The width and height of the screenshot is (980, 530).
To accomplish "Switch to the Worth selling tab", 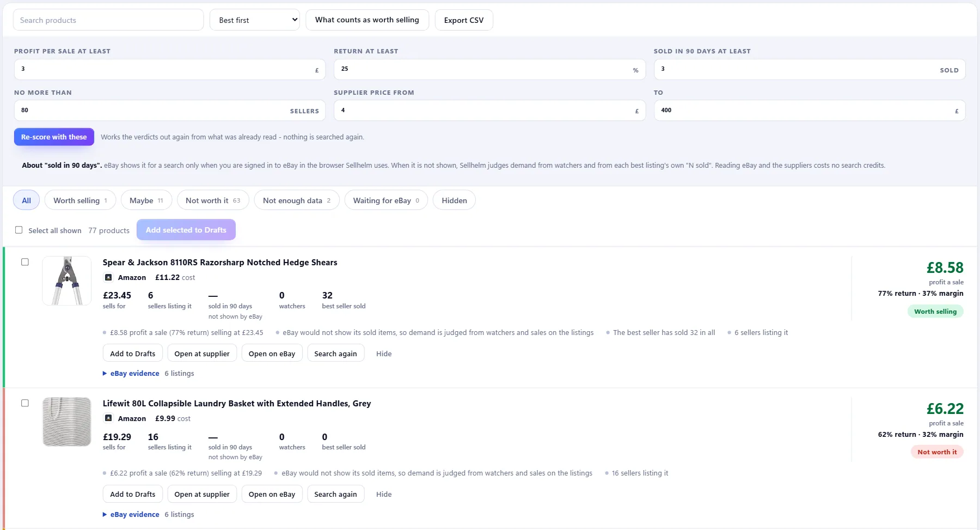I will click(x=80, y=200).
